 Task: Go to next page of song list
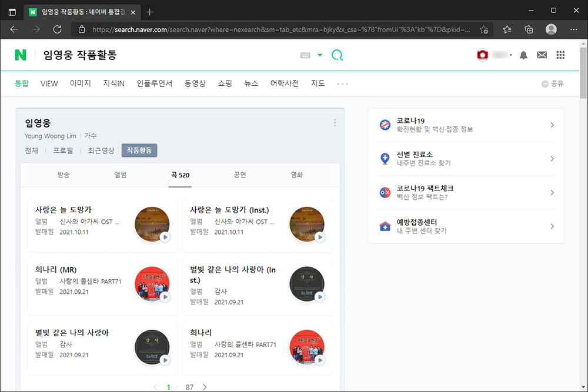coord(205,387)
